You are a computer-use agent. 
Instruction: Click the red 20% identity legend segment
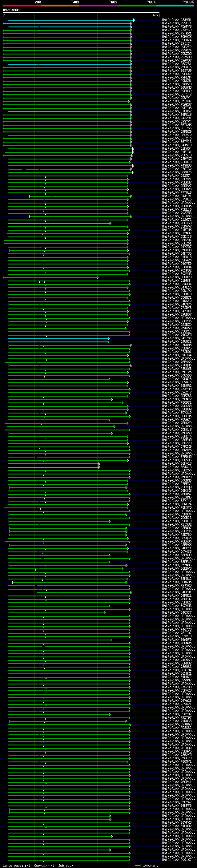click(x=22, y=6)
